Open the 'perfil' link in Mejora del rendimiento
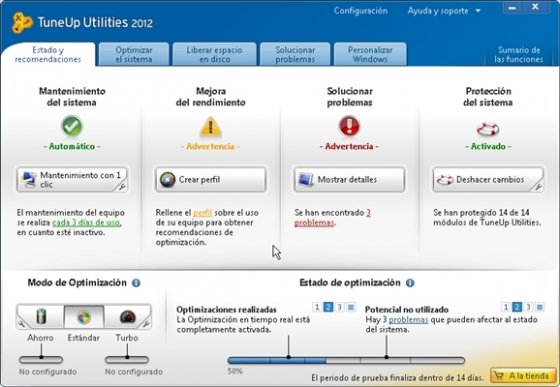Screen dimensions: 560x387 tap(202, 213)
